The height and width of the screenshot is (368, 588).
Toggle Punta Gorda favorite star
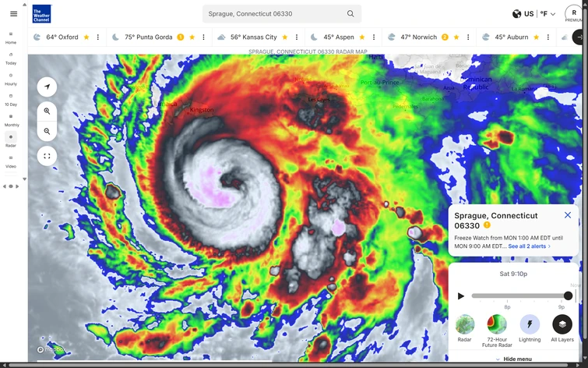pos(192,37)
